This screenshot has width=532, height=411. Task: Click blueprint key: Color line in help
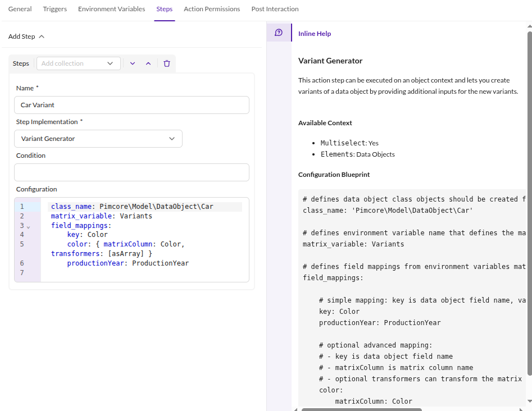339,311
